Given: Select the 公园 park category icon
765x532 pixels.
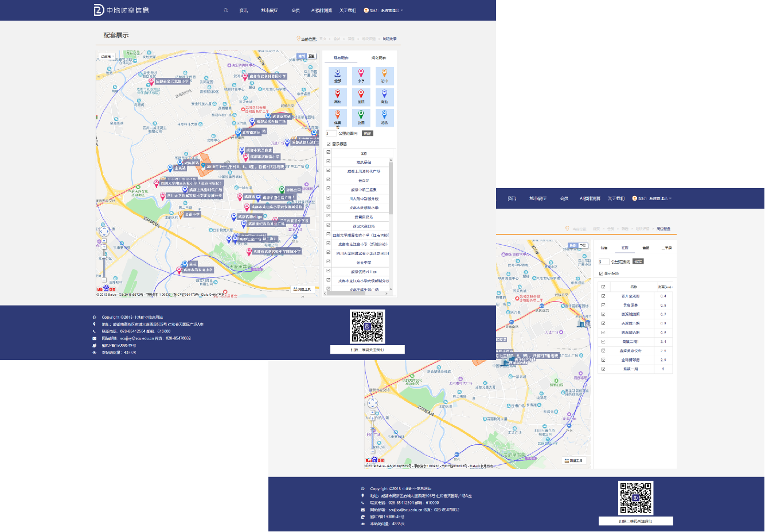Looking at the screenshot, I should coord(361,117).
